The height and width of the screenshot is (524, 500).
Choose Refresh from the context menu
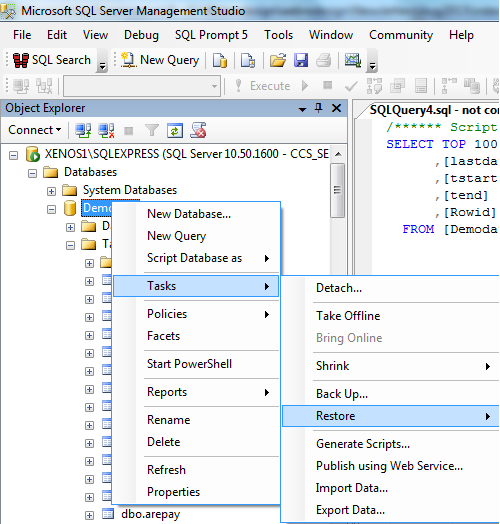coord(196,470)
